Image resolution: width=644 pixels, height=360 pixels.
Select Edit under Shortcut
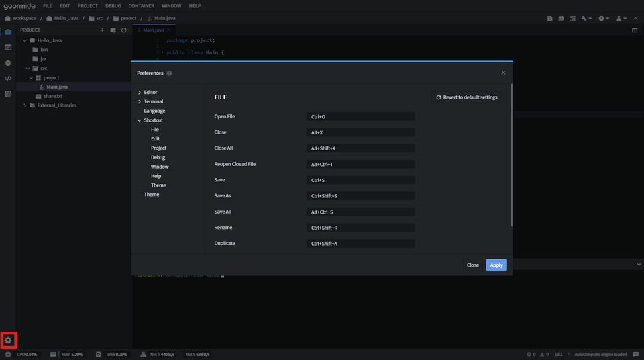(x=155, y=139)
